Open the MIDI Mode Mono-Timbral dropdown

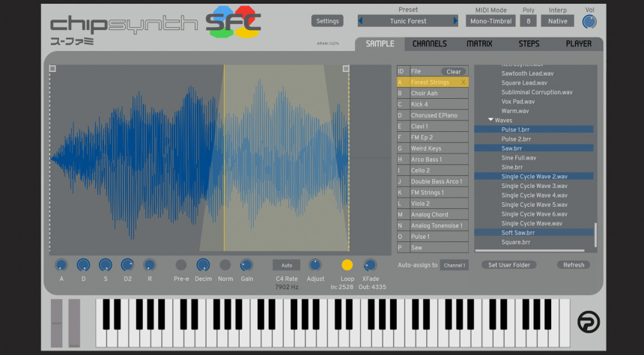491,21
